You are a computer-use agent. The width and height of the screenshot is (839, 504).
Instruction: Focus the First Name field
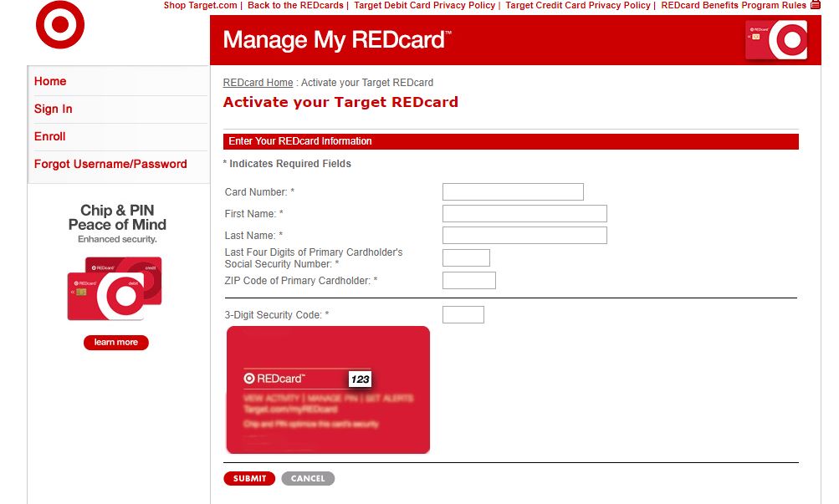pyautogui.click(x=524, y=214)
